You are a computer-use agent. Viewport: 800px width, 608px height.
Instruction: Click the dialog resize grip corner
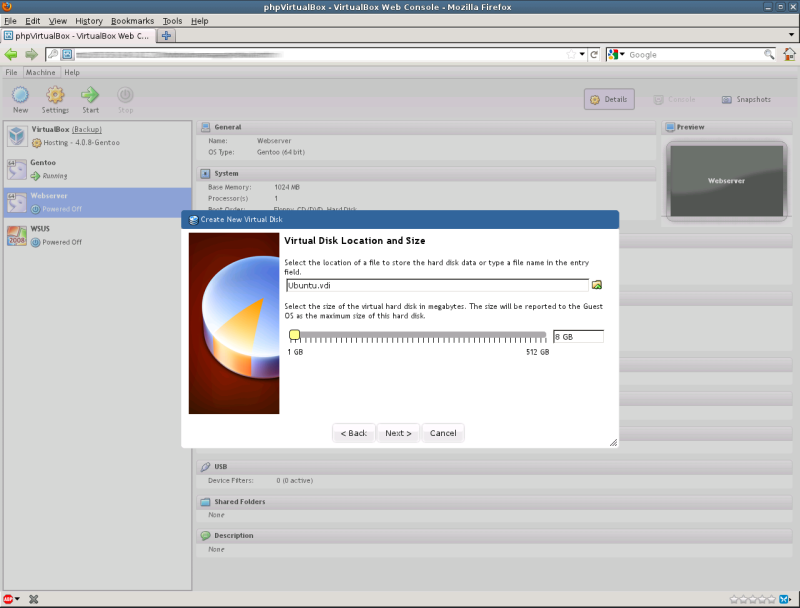pyautogui.click(x=613, y=442)
